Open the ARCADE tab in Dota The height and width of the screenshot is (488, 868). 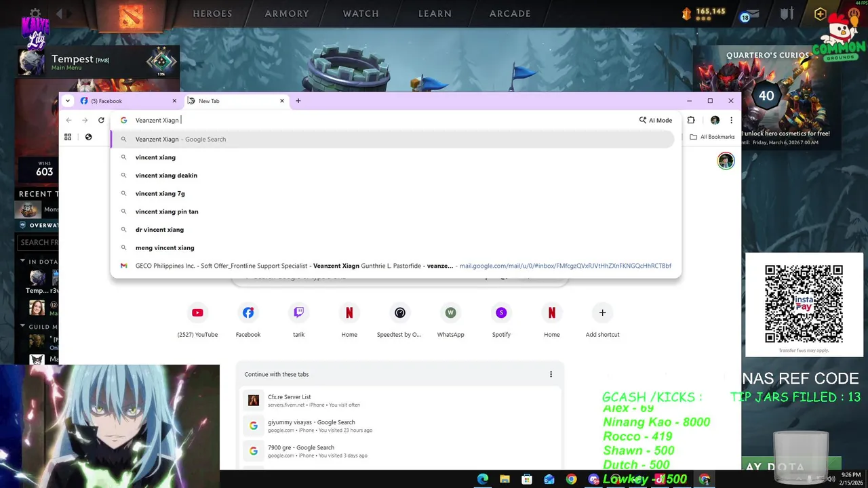coord(510,14)
